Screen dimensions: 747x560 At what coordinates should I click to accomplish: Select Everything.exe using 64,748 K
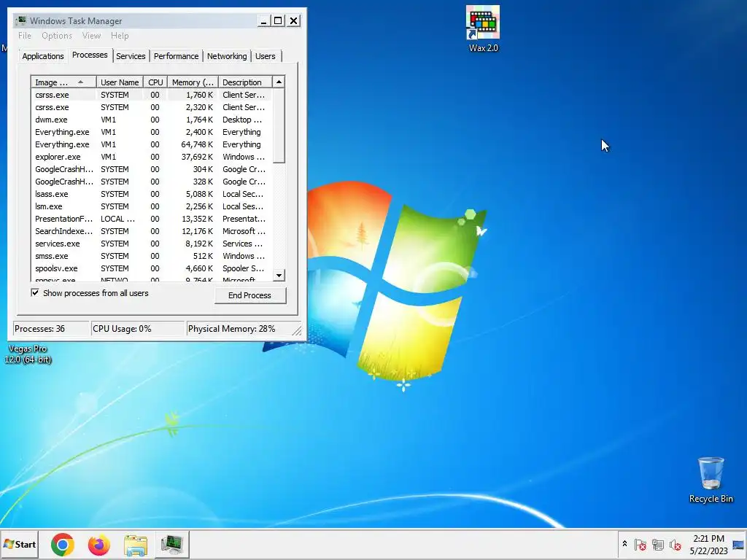[x=152, y=144]
